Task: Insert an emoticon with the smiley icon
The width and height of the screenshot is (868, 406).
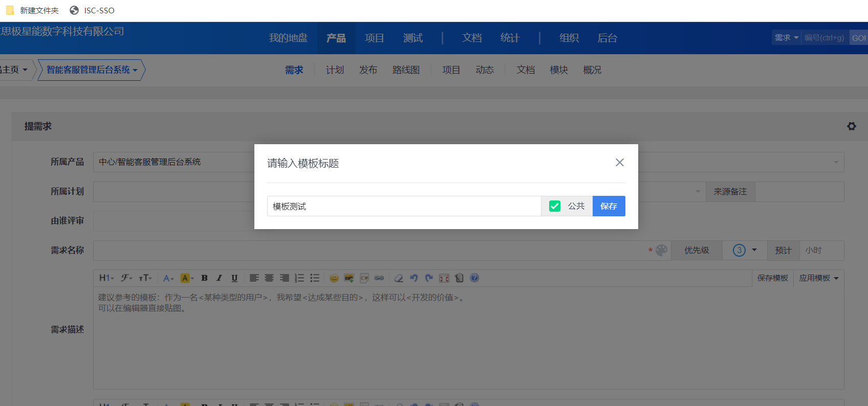Action: tap(334, 278)
